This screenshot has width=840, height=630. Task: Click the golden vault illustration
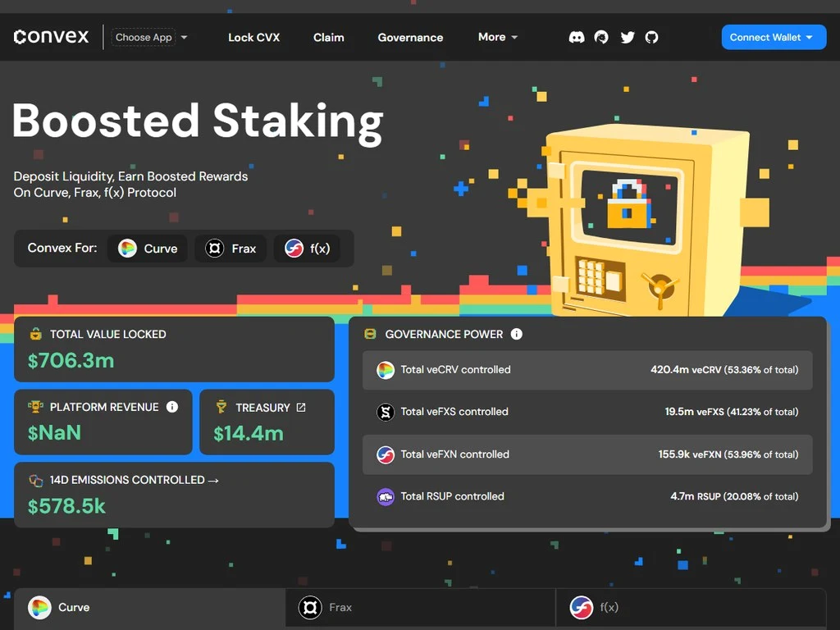(648, 220)
